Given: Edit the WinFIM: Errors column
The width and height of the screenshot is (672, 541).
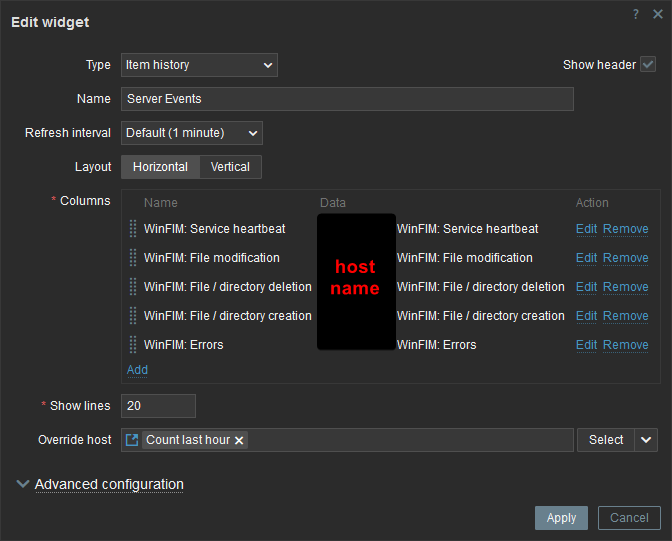Looking at the screenshot, I should (586, 345).
